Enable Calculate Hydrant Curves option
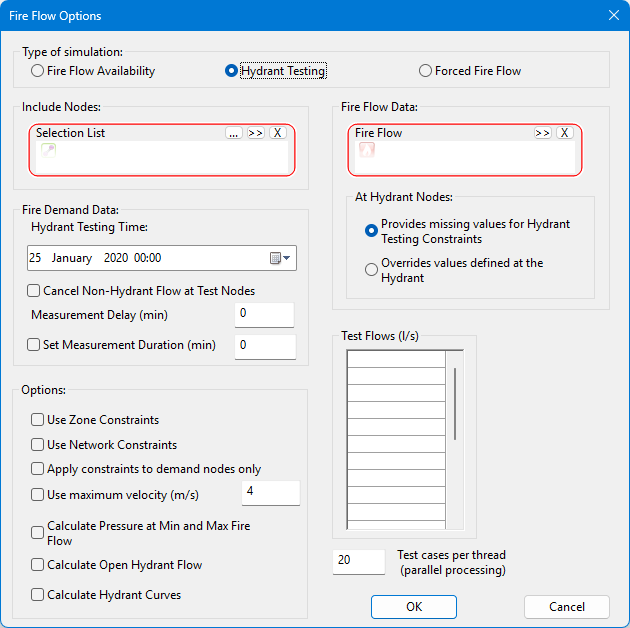Viewport: 630px width, 628px height. (x=38, y=595)
